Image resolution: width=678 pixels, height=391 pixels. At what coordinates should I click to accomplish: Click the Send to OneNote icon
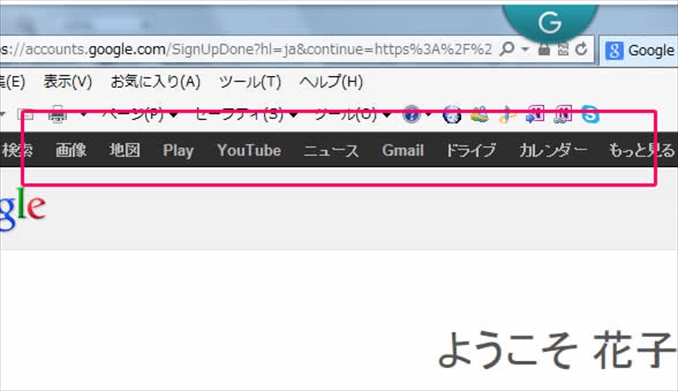tap(535, 115)
